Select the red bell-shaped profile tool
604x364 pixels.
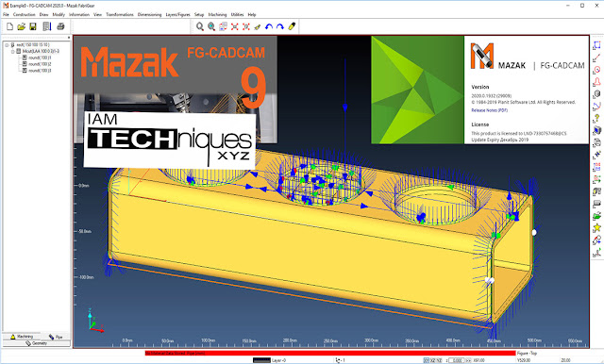coord(596,82)
